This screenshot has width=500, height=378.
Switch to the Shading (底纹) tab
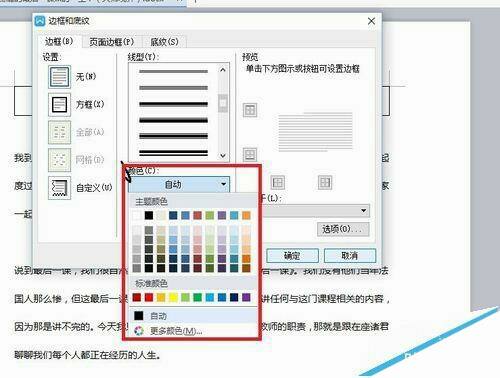tap(164, 42)
